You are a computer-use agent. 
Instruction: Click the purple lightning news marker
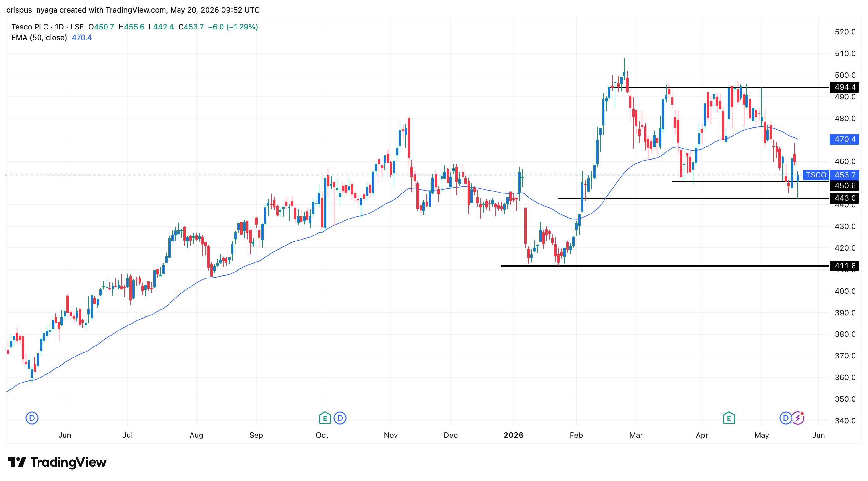pos(798,418)
